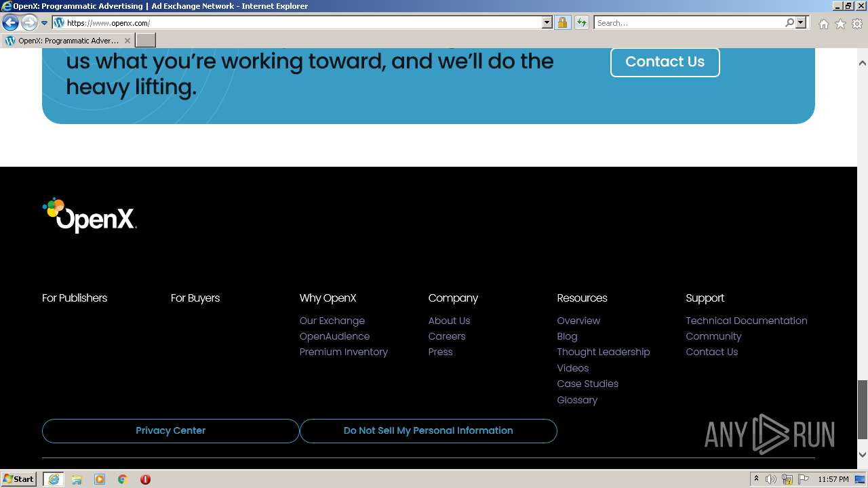View the security lock report icon
Image resolution: width=868 pixels, height=488 pixels.
pos(562,23)
